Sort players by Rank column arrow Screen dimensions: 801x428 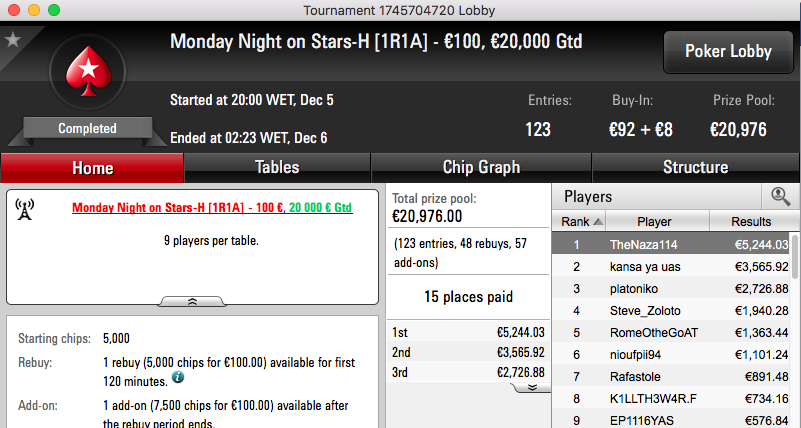(598, 222)
